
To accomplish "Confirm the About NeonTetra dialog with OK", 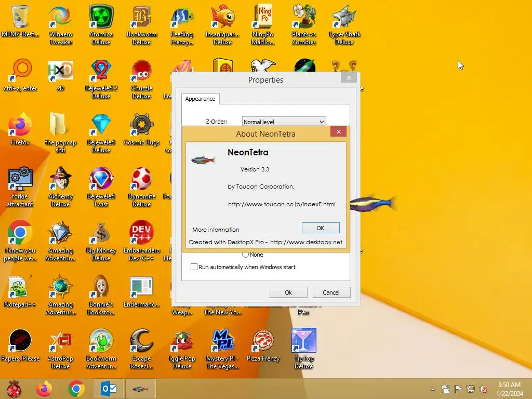I will point(320,228).
